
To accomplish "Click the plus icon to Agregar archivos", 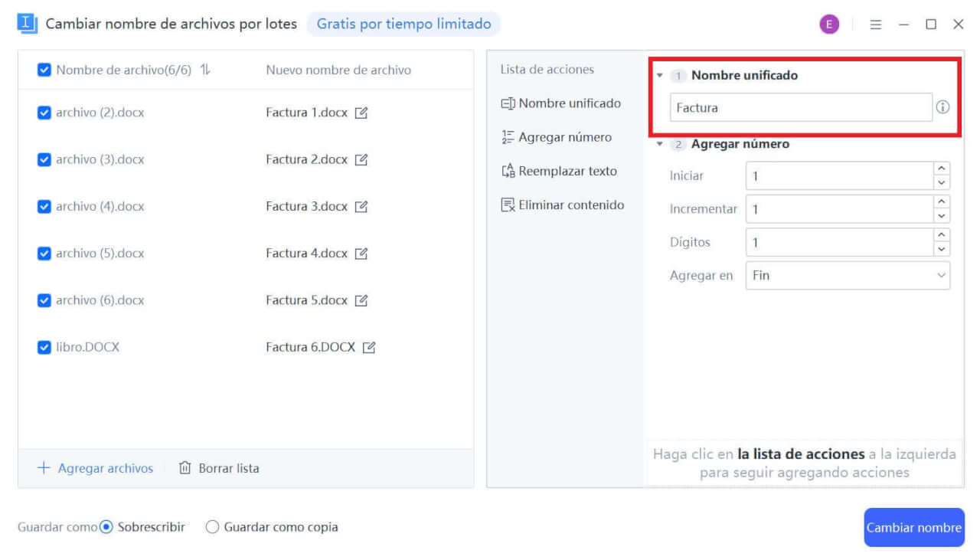I will pyautogui.click(x=44, y=467).
